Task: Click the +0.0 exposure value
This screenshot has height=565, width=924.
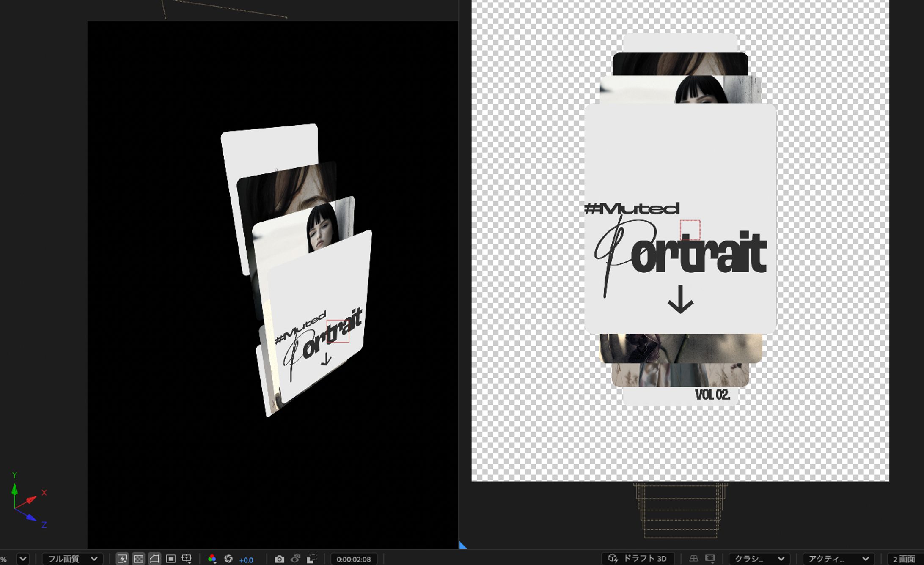Action: click(246, 560)
